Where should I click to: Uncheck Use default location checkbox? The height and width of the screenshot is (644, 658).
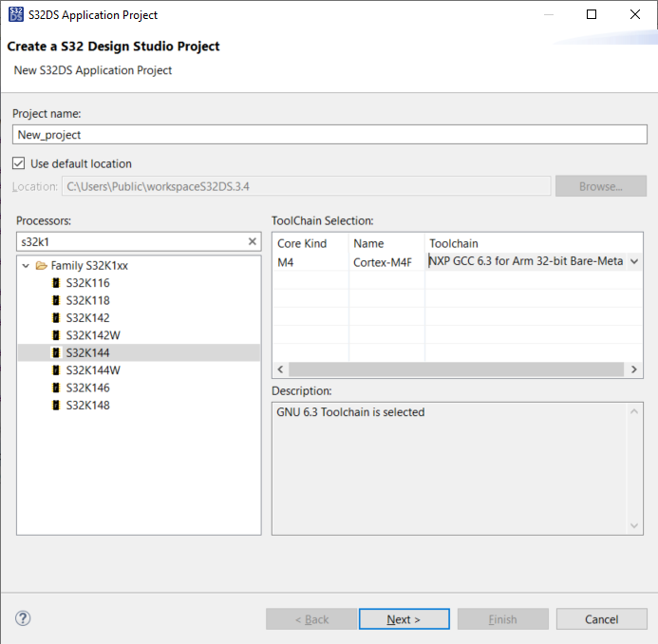pos(19,163)
